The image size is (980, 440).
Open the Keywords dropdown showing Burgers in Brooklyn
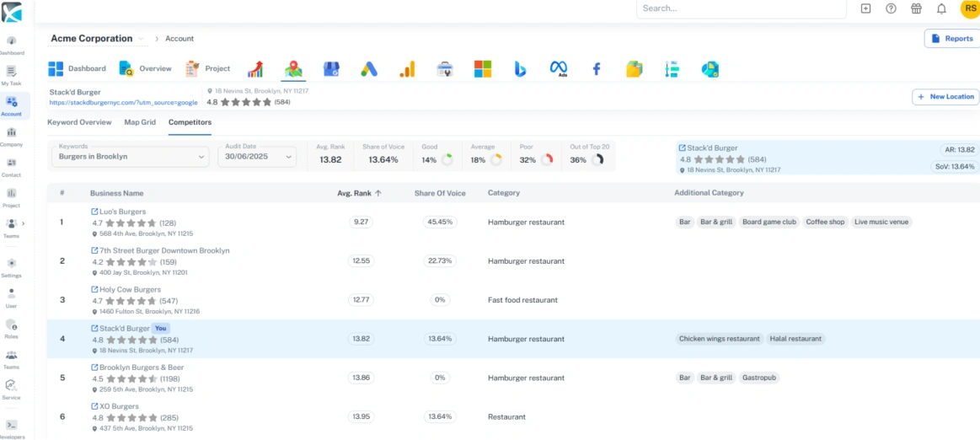131,156
